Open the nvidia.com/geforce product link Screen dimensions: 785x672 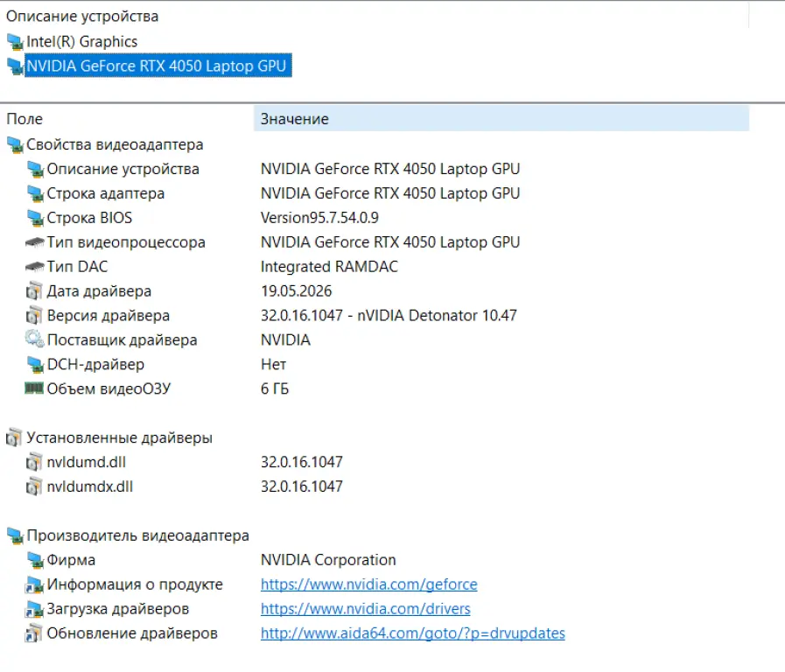tap(369, 584)
